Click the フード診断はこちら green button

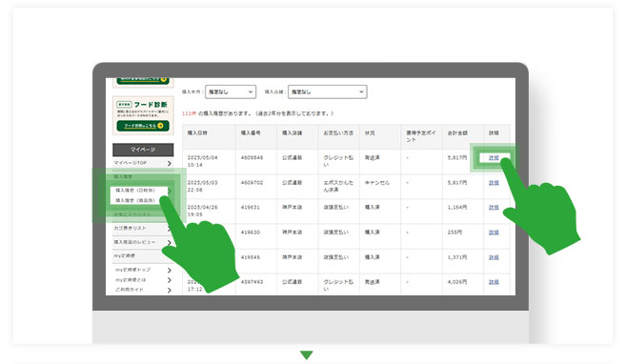coord(143,126)
